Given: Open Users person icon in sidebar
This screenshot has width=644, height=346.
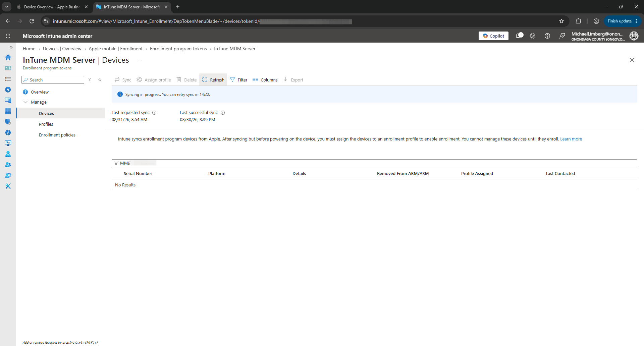Looking at the screenshot, I should pos(8,154).
